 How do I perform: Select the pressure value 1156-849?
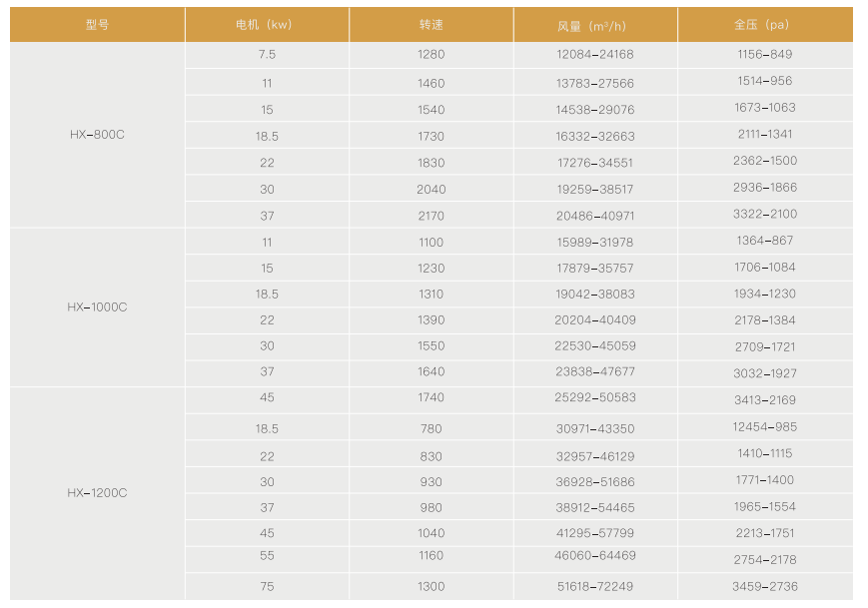(764, 54)
